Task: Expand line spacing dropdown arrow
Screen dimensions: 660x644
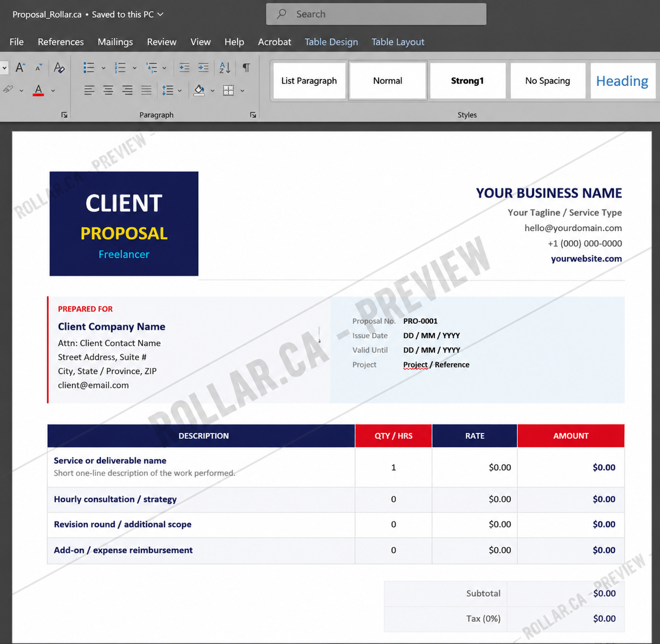Action: point(180,90)
